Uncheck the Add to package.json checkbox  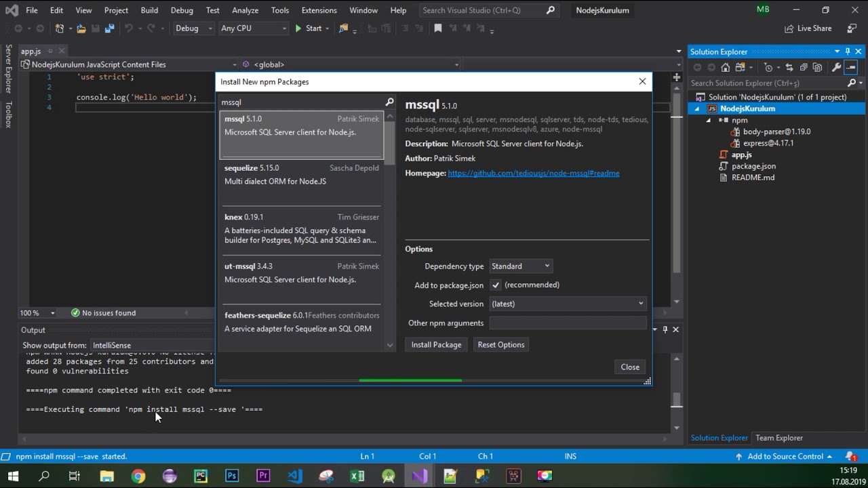coord(496,285)
